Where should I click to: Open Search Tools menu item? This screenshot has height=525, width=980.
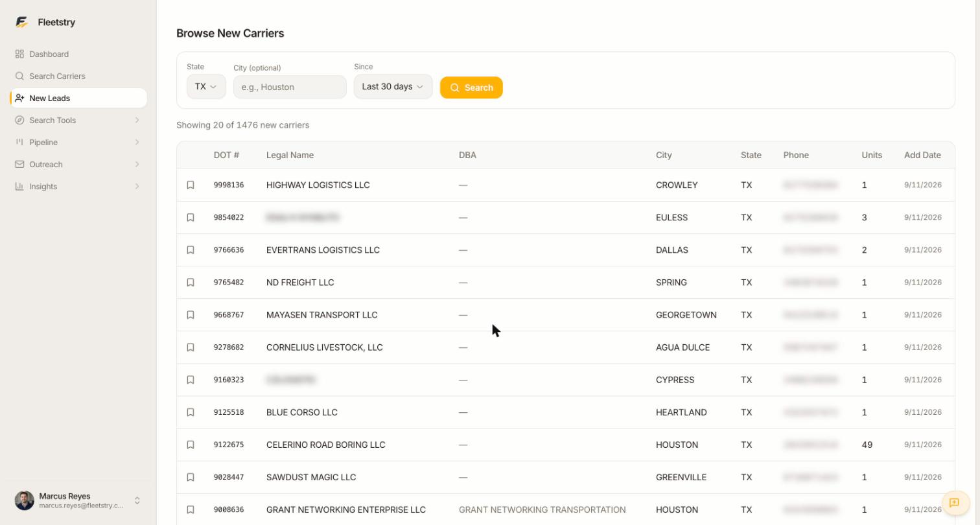click(78, 121)
